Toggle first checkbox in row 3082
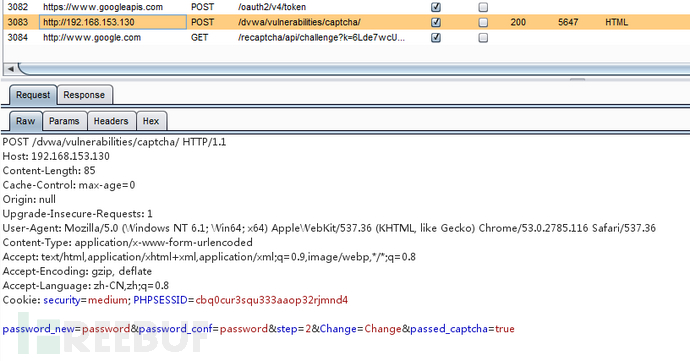690x361 pixels. click(x=436, y=7)
